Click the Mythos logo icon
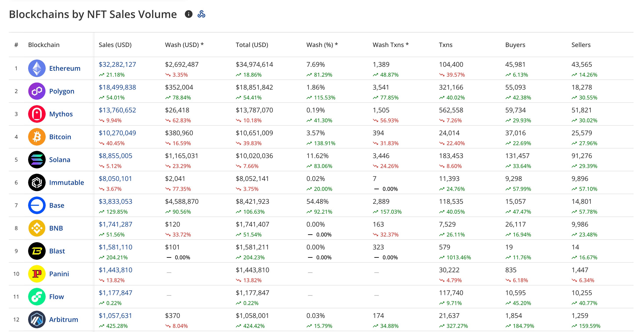This screenshot has width=644, height=332. point(37,114)
